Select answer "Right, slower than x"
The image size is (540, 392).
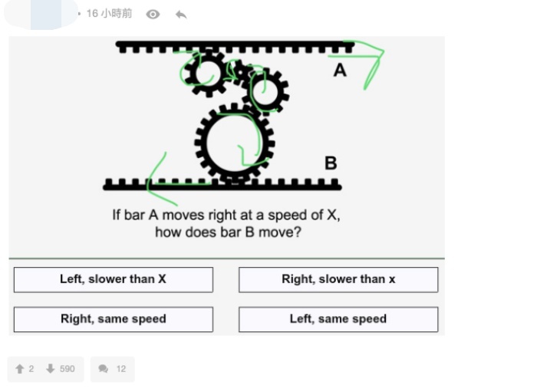tap(338, 280)
